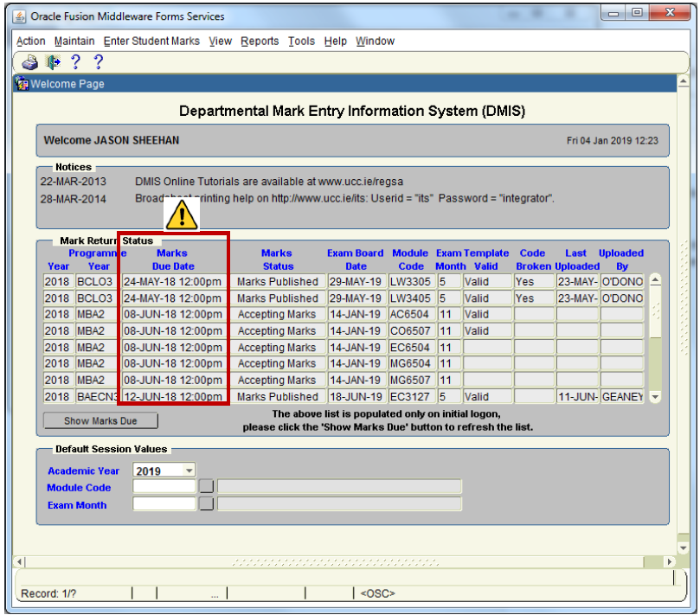This screenshot has height=615, width=700.
Task: Click the first blue question mark icon
Action: coord(76,62)
